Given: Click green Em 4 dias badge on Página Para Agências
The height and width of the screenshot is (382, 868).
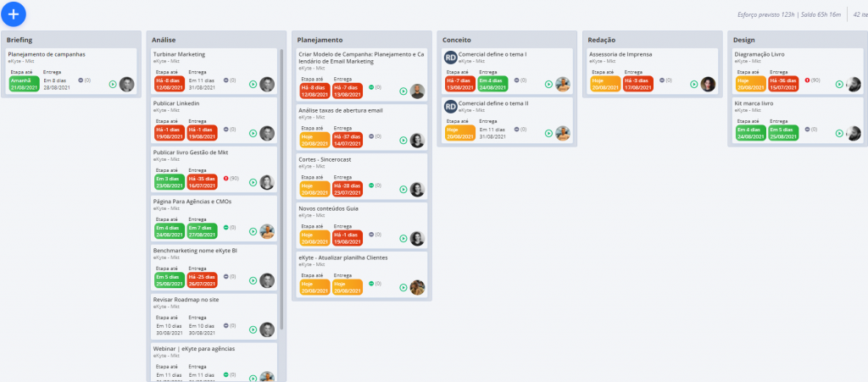Looking at the screenshot, I should (170, 231).
